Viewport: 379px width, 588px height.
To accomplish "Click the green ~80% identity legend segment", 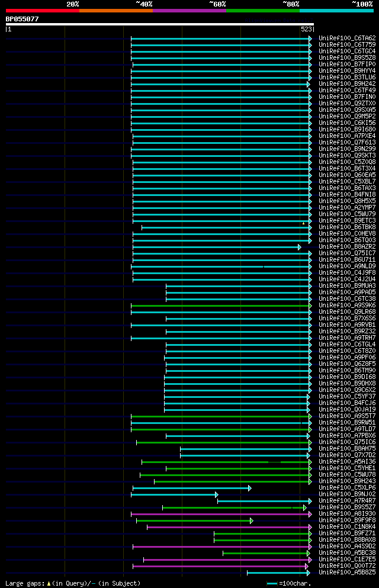I will (263, 11).
